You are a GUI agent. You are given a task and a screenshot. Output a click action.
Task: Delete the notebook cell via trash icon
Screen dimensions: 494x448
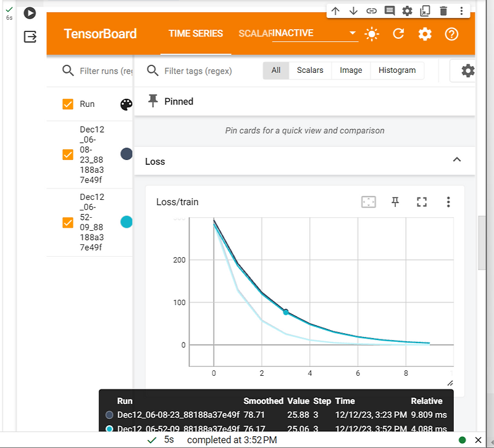(443, 10)
